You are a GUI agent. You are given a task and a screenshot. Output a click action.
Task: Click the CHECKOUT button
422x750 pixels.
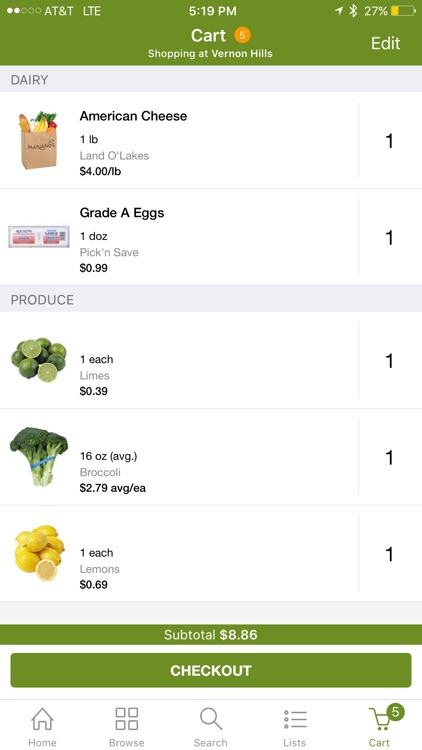(211, 670)
